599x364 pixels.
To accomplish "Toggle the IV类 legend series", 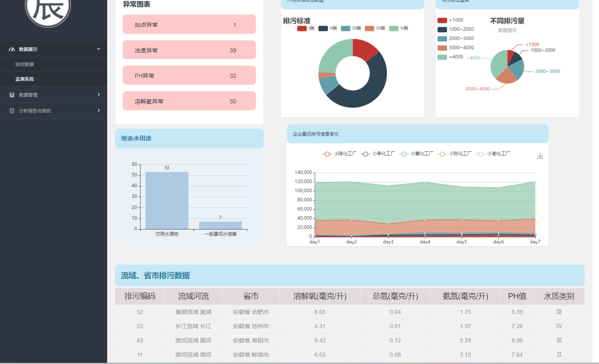I will pos(375,28).
